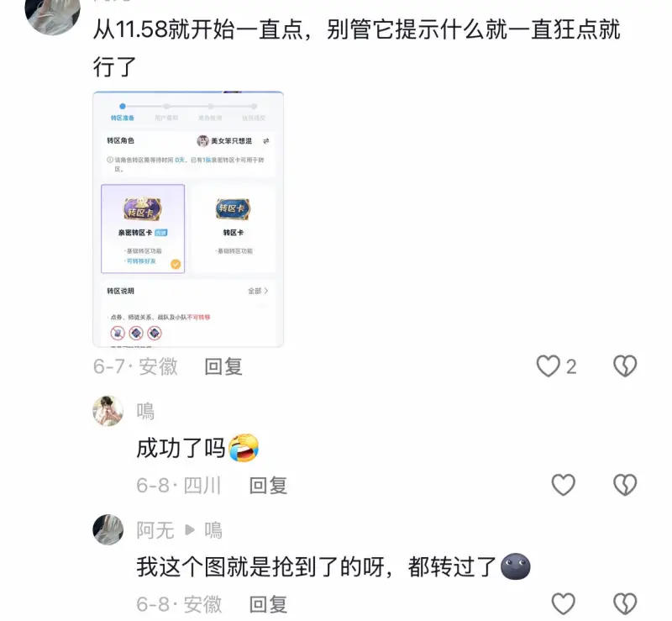This screenshot has width=672, height=621.
Task: Select the plain 转区卡 card option
Action: pos(234,229)
